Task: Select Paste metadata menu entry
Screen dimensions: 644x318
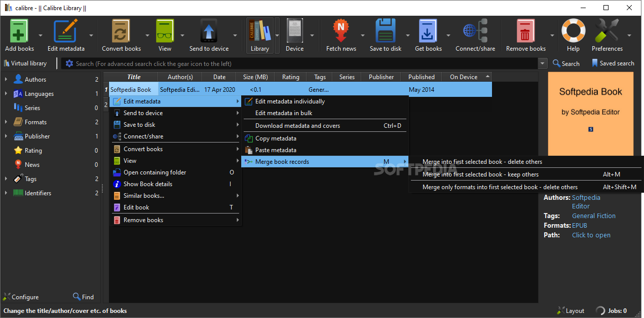Action: coord(325,150)
